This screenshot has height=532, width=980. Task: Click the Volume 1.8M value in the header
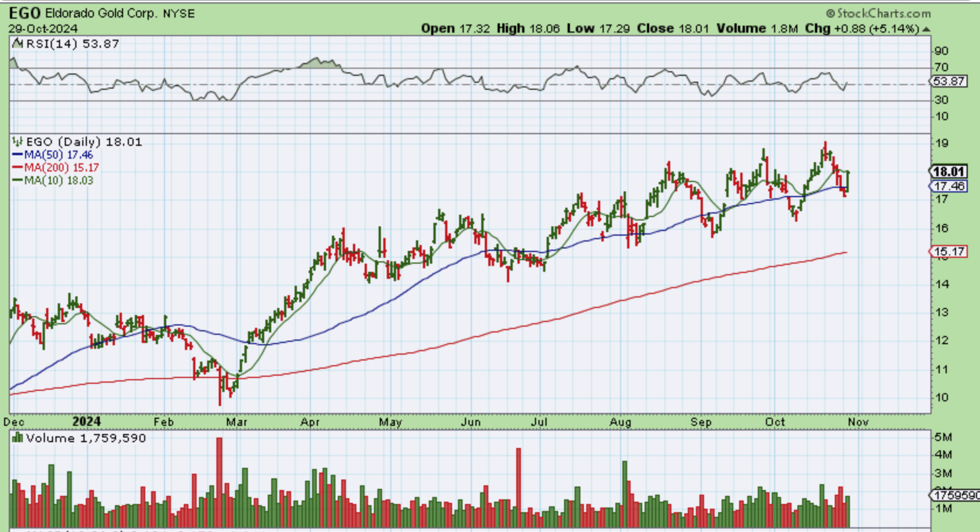click(x=757, y=29)
